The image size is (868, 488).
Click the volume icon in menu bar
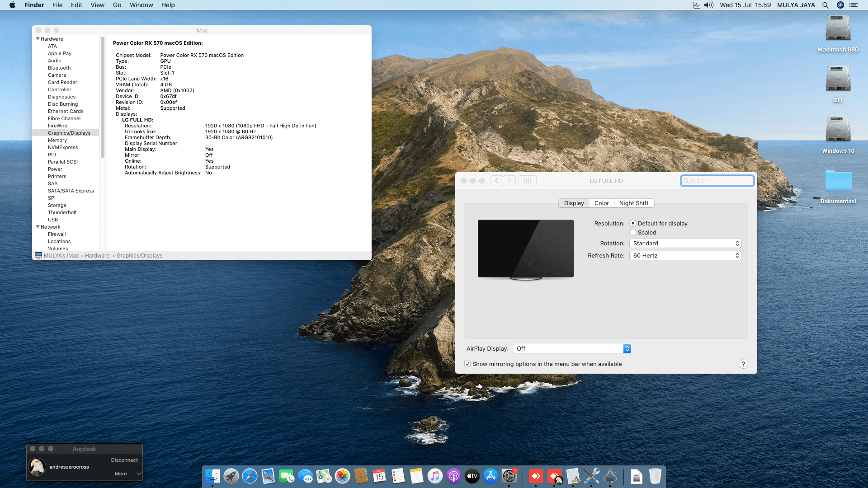pyautogui.click(x=709, y=5)
